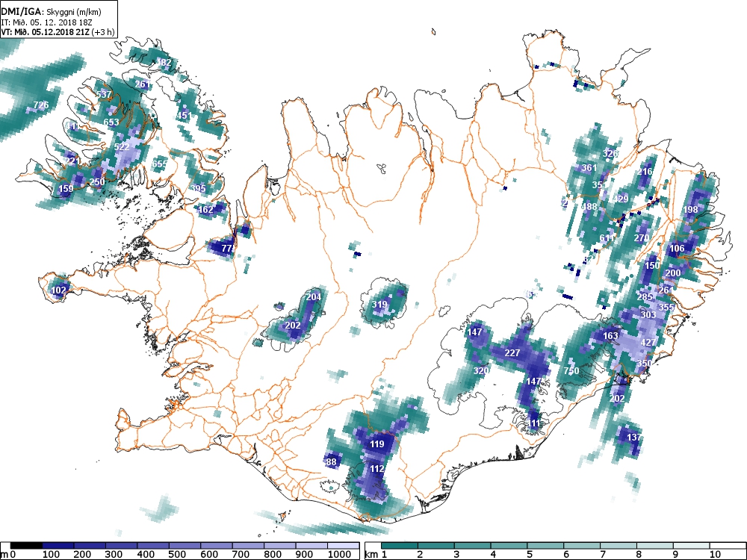This screenshot has height=560, width=747.
Task: Click the visibility value 319 over Hofsjökull
Action: 379,305
